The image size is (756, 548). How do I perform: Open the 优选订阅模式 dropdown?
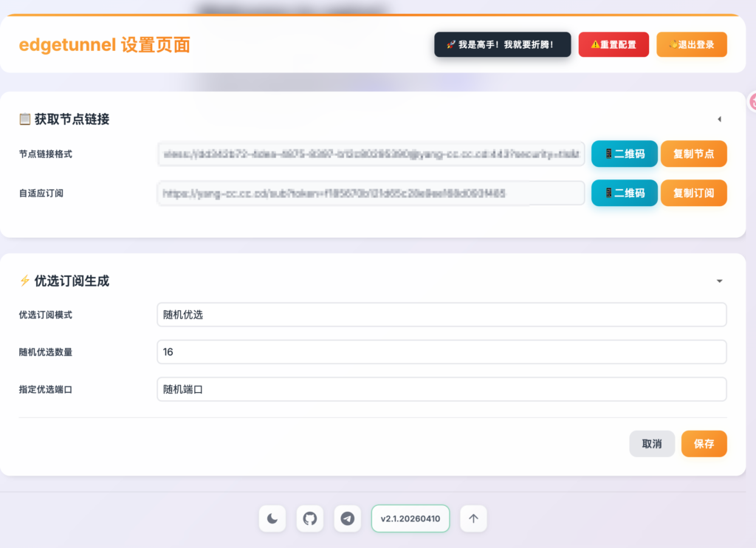coord(441,315)
